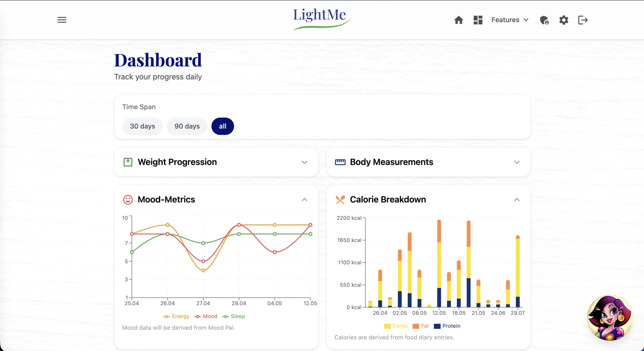Open the Features dropdown menu
644x351 pixels.
point(510,20)
